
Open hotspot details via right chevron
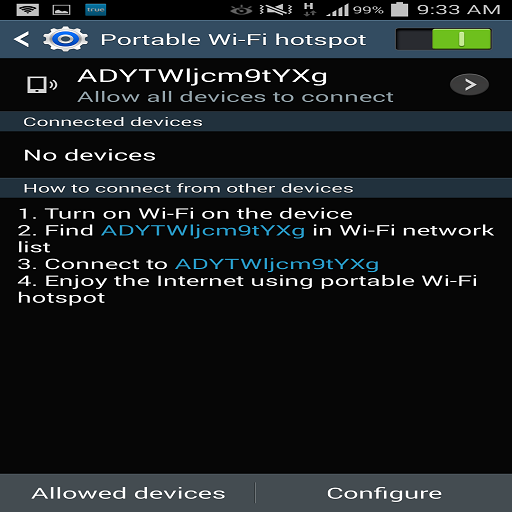(x=469, y=84)
